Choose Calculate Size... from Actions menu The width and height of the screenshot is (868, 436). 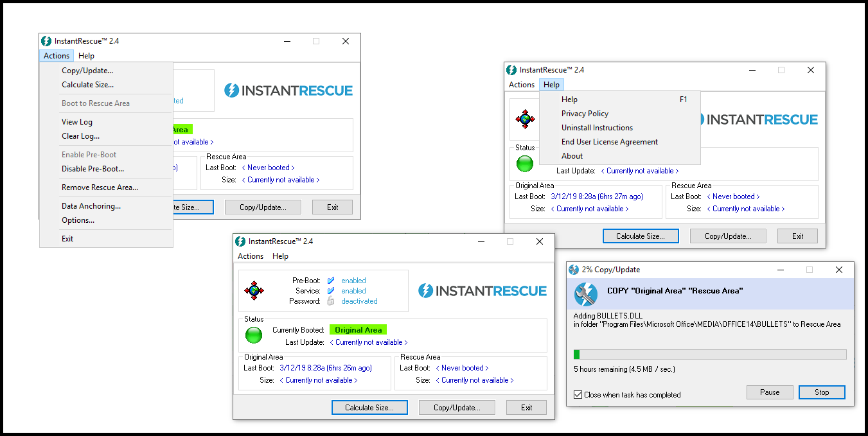tap(87, 85)
